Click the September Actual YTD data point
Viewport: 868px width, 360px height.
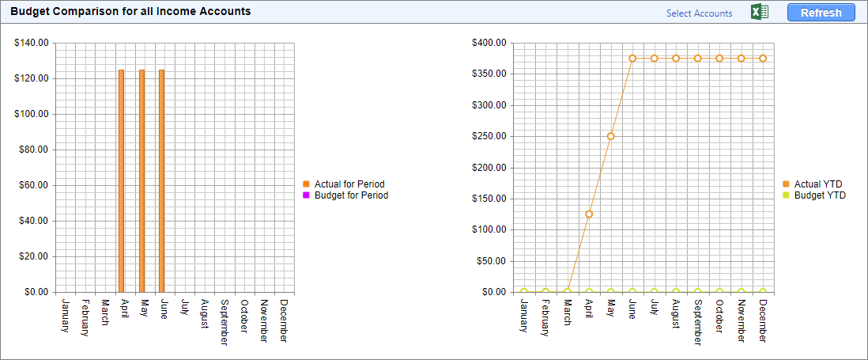(x=697, y=59)
